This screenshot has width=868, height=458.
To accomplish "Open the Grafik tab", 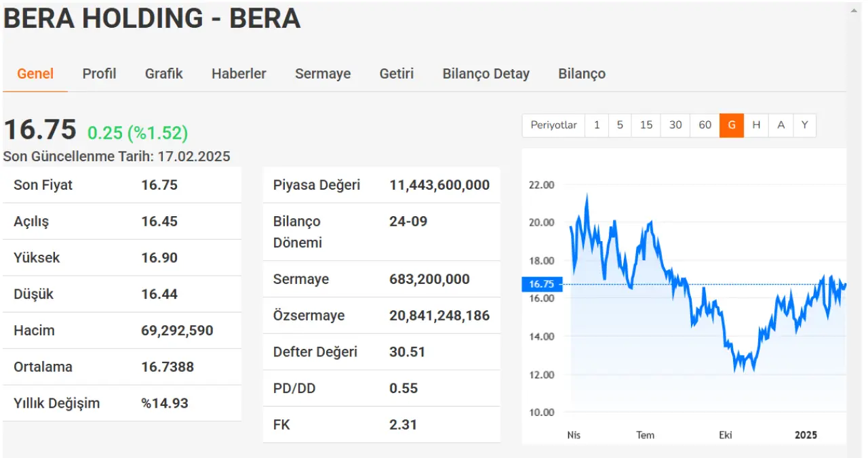I will point(164,74).
